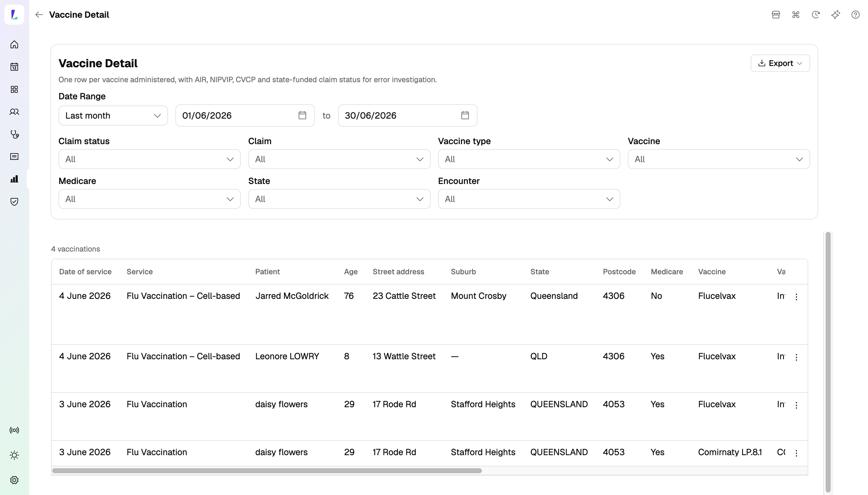Open the dashboard grid icon in sidebar

point(14,89)
